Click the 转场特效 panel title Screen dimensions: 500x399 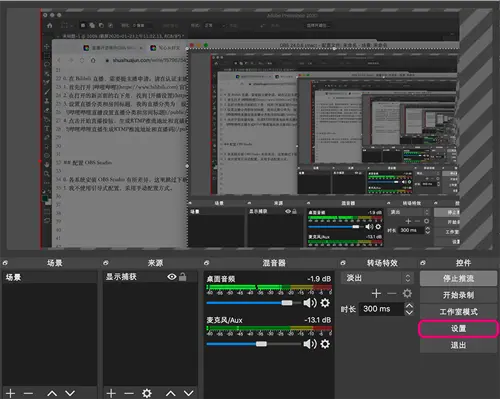pos(382,263)
